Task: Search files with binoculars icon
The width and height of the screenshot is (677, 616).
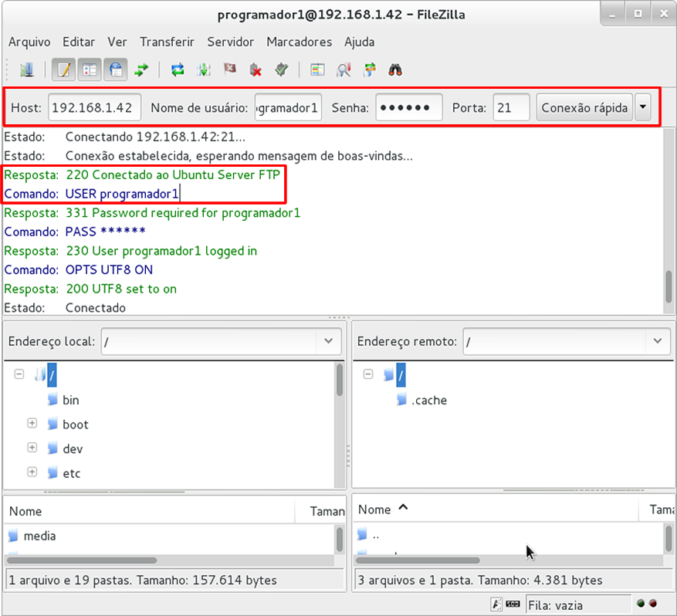Action: pos(395,69)
